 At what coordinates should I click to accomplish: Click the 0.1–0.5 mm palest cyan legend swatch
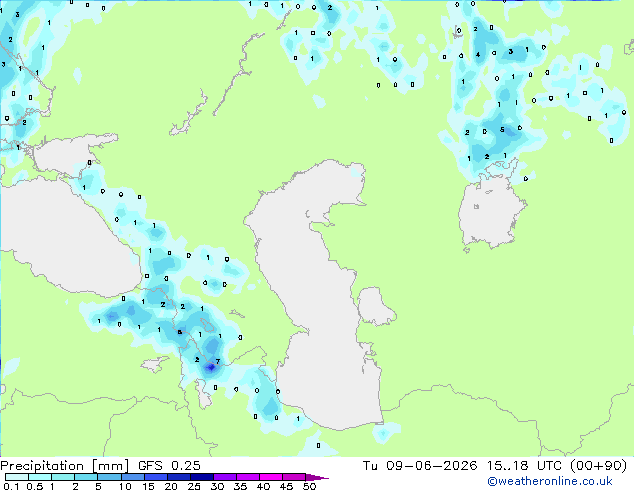coord(17,477)
